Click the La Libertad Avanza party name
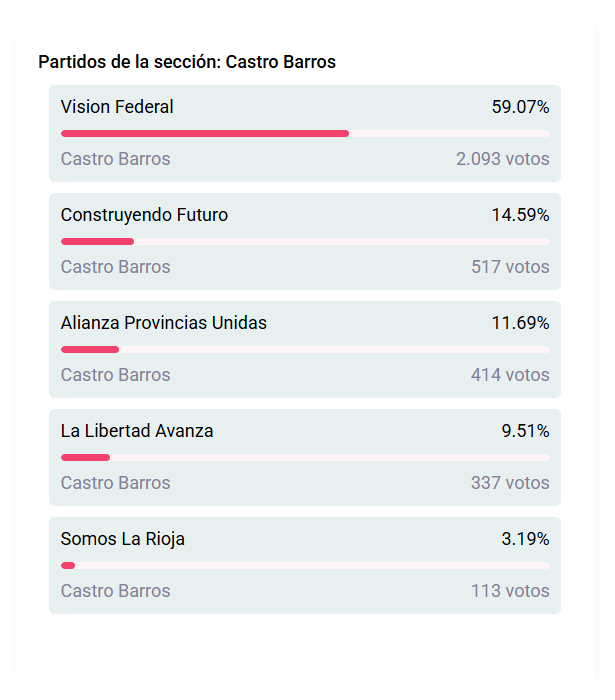 [x=137, y=431]
